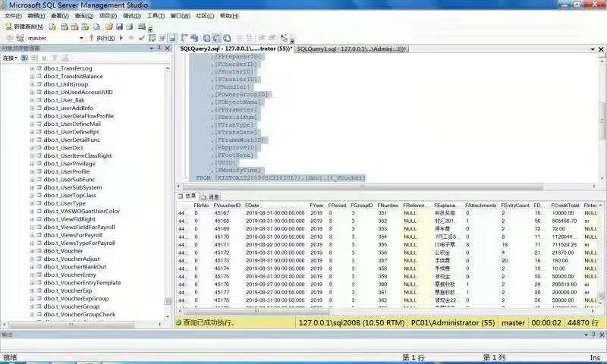607x364 pixels.
Task: Click the Cancel Executing Query stop icon
Action: [x=131, y=38]
